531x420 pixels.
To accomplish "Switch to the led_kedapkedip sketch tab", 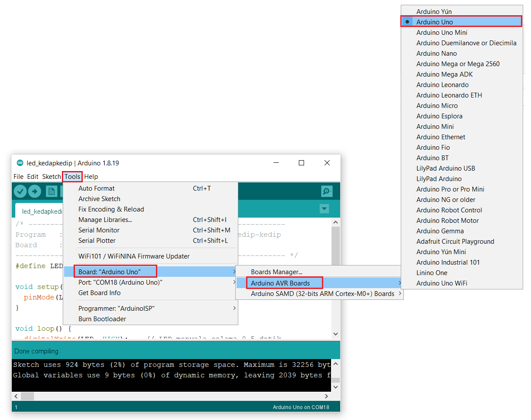I will [x=40, y=211].
